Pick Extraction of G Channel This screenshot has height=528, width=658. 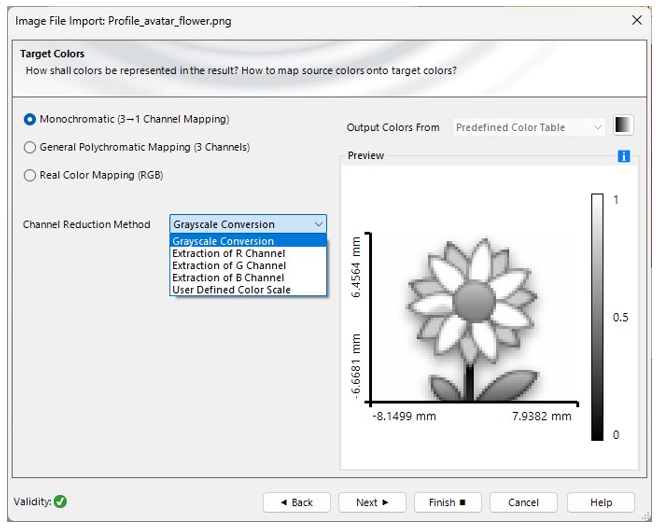[x=248, y=266]
